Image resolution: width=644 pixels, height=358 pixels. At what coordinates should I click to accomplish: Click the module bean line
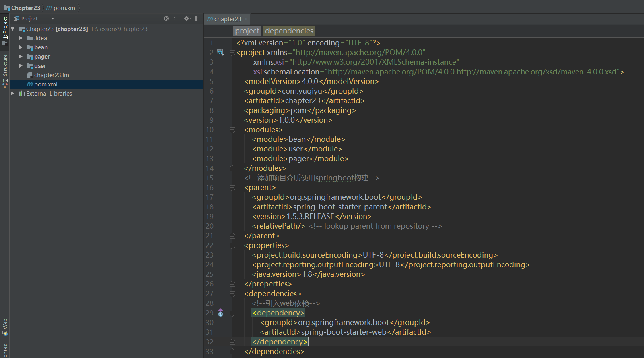[298, 139]
